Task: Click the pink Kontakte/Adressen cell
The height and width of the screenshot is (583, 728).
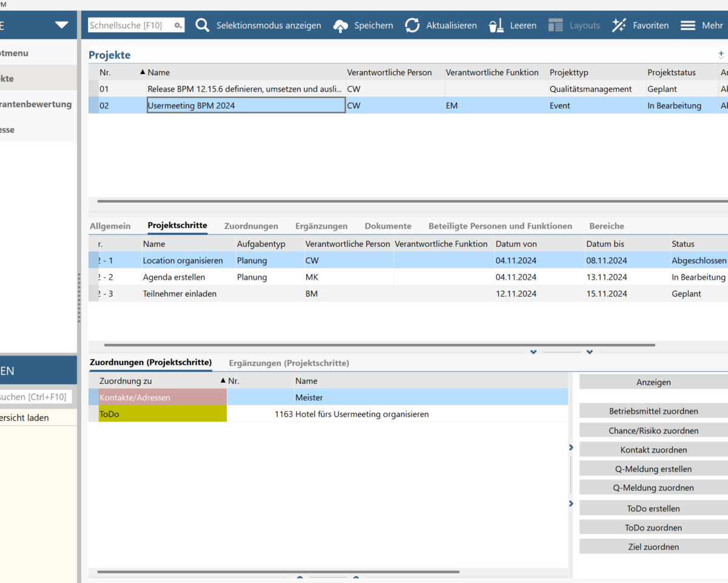Action: [163, 397]
